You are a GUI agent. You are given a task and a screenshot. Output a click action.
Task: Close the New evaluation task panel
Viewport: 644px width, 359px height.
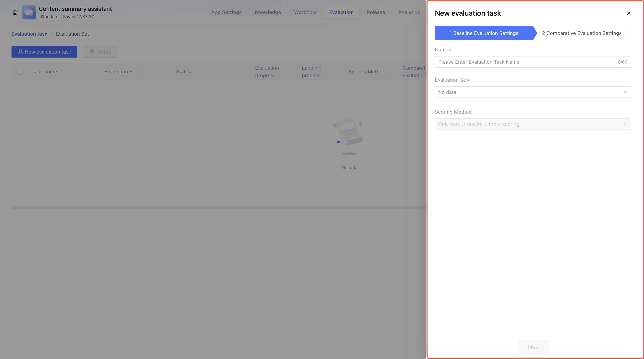coord(629,13)
